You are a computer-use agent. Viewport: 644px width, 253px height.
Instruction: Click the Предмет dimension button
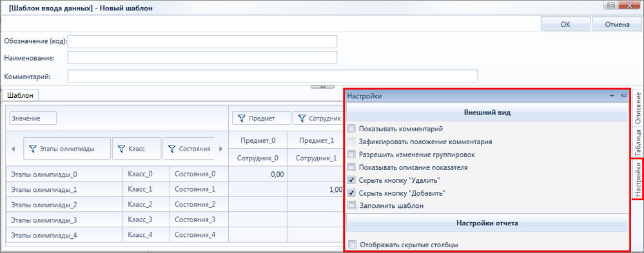coord(262,118)
